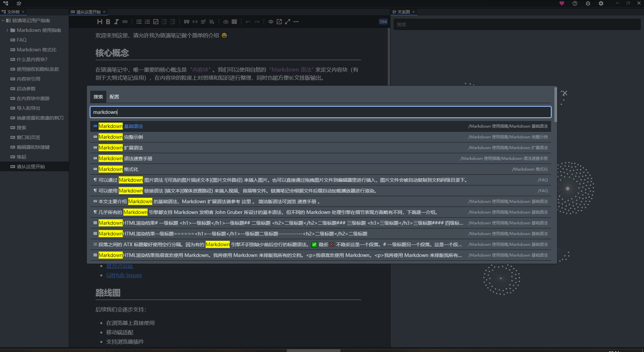Insert a blockquote via toolbar
Viewport: 644px width, 352px height.
pyautogui.click(x=186, y=22)
